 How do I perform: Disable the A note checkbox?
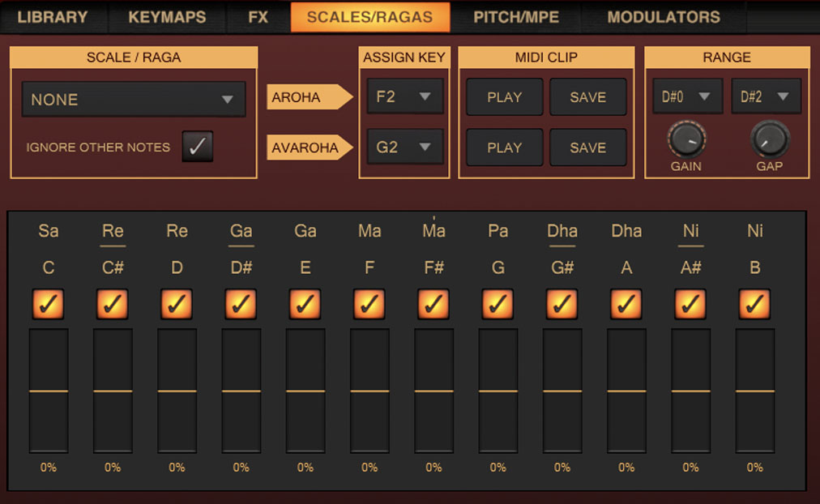pyautogui.click(x=626, y=304)
